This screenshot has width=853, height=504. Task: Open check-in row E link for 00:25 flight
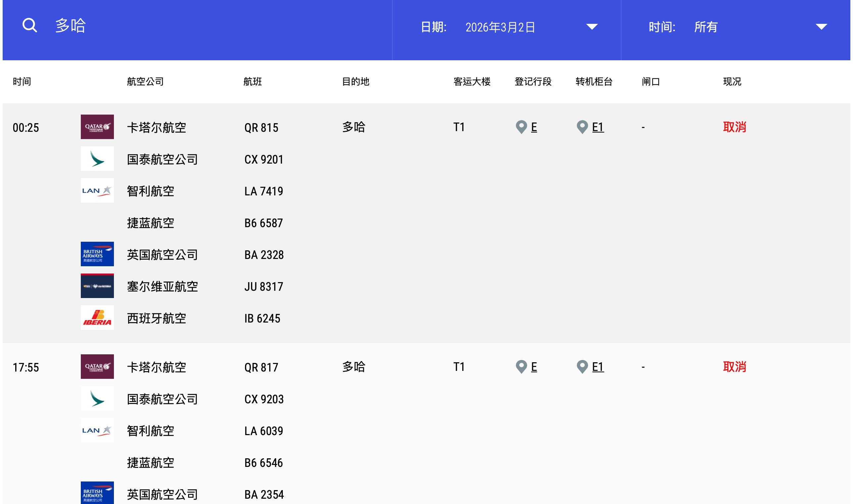click(534, 127)
